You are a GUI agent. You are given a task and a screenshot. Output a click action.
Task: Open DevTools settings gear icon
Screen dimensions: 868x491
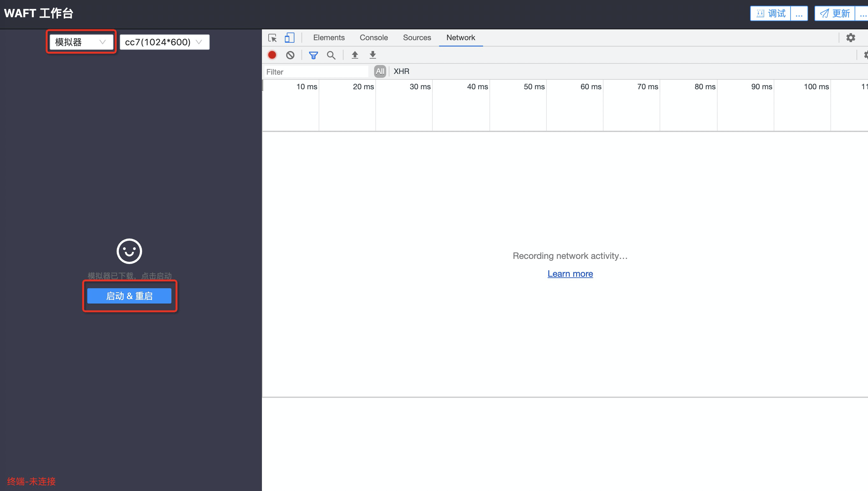[x=850, y=38]
